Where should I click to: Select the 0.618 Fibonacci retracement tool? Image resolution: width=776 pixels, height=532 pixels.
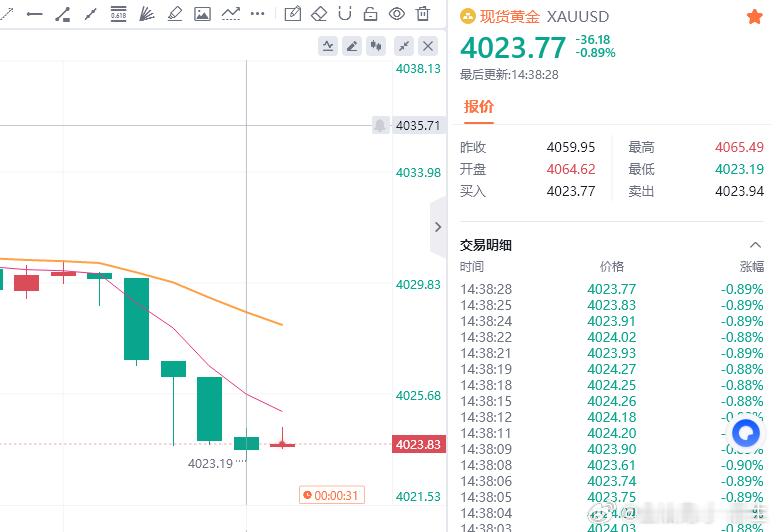118,14
